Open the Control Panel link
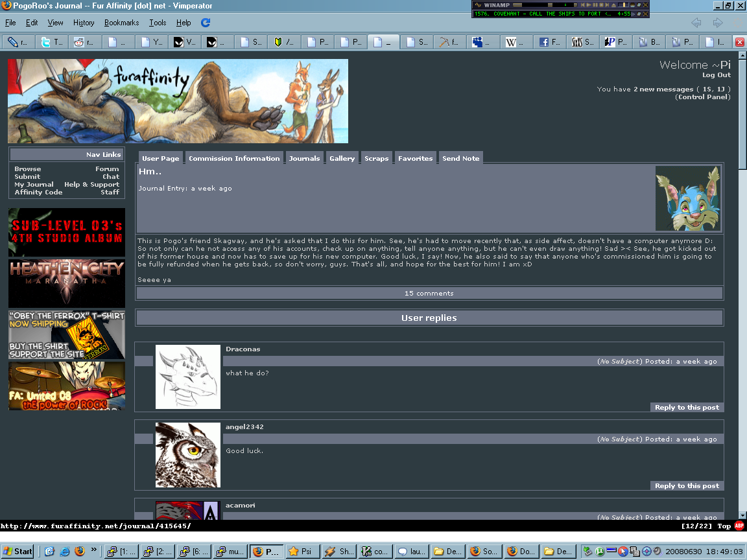 pyautogui.click(x=703, y=97)
